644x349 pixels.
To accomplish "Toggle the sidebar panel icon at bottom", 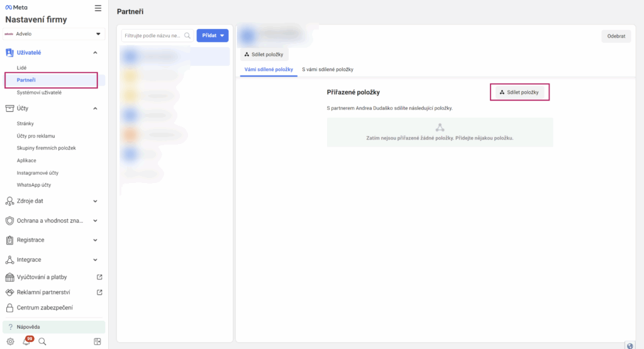I will pos(97,341).
